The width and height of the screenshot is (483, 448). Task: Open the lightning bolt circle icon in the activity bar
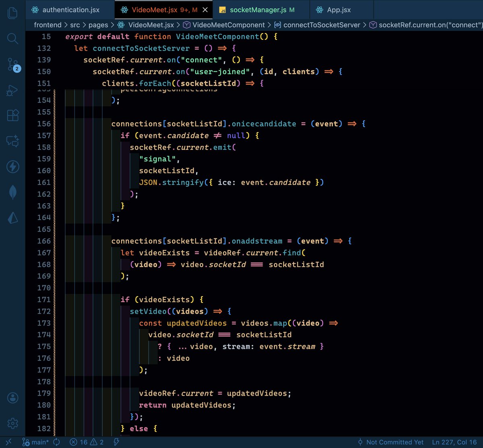tap(12, 167)
